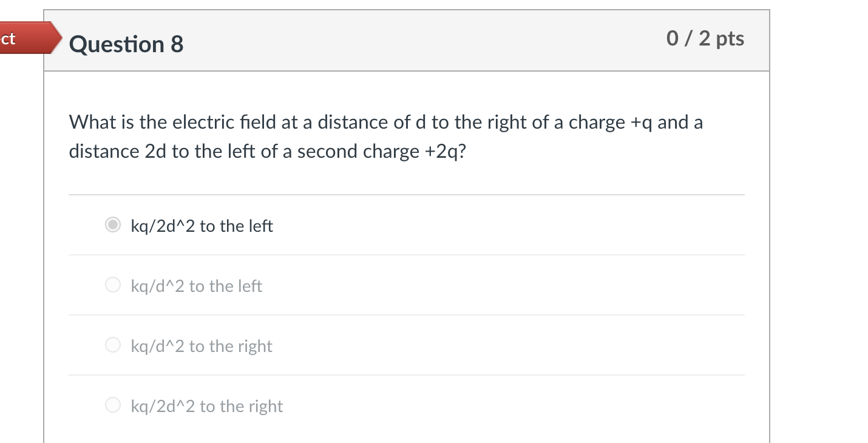Image resolution: width=868 pixels, height=443 pixels.
Task: Click the radio circle next to the last option
Action: tap(113, 404)
